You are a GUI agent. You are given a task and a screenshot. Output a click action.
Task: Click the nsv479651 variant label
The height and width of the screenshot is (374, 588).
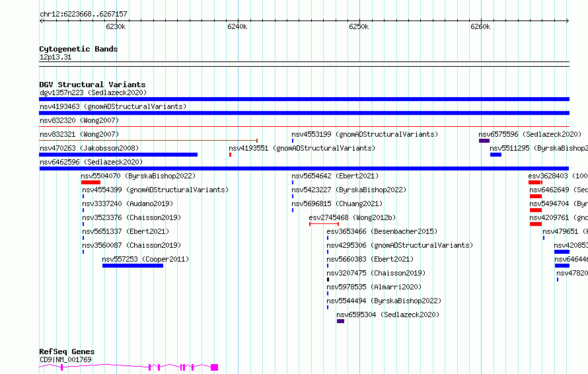click(565, 231)
